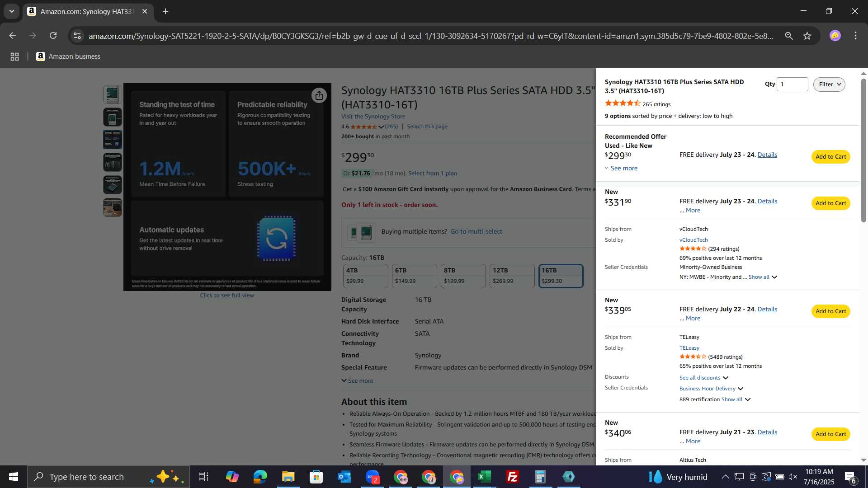
Task: Open Task View on taskbar
Action: click(203, 477)
